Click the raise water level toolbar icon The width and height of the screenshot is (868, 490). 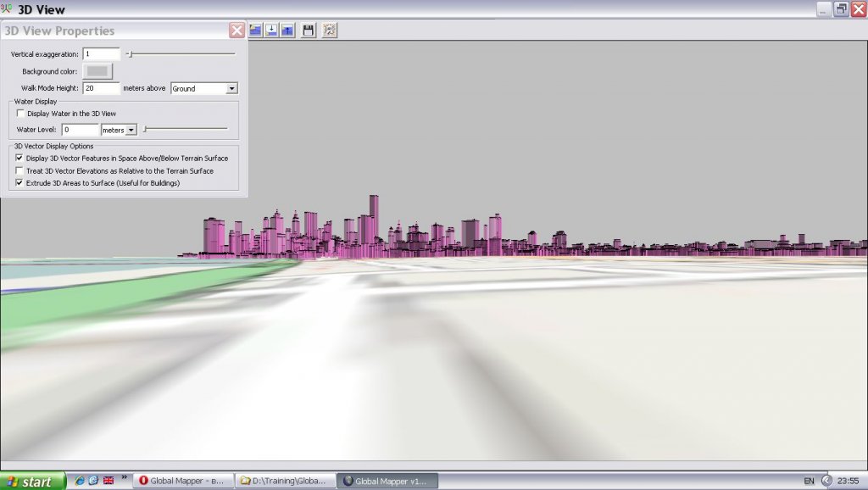point(287,31)
